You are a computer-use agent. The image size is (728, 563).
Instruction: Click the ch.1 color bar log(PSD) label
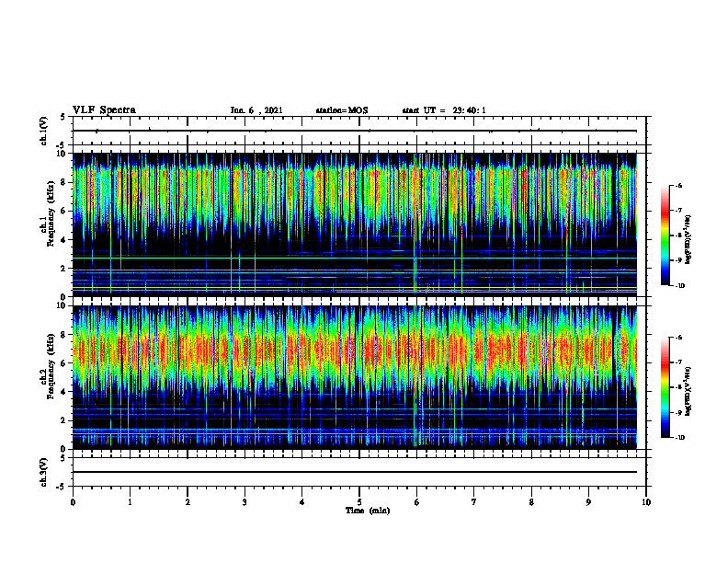click(688, 239)
